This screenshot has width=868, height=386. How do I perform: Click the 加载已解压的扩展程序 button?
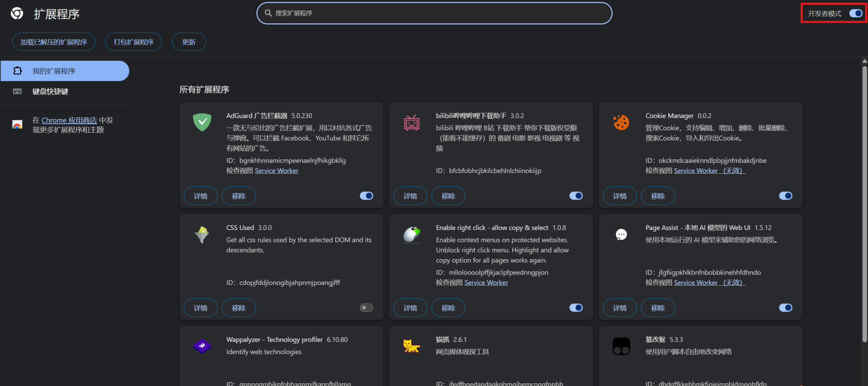(x=53, y=42)
